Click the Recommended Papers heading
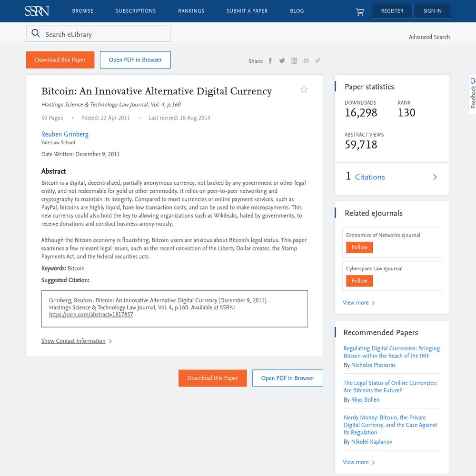 (381, 332)
